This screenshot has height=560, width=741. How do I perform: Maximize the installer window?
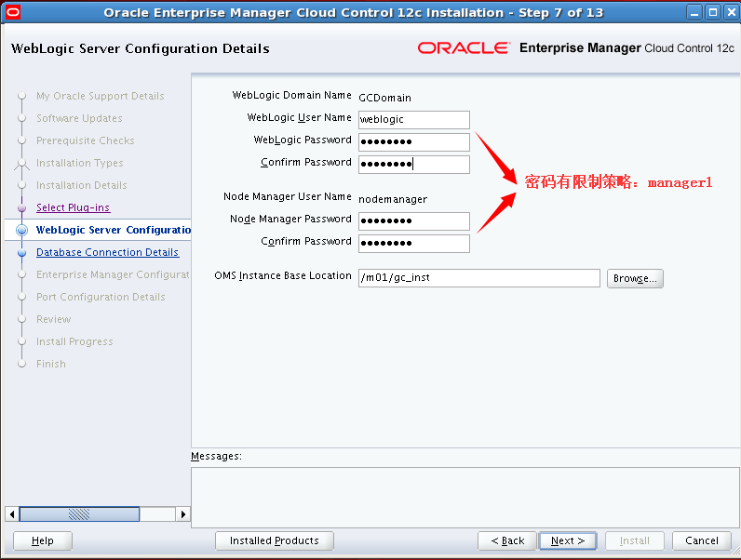[x=713, y=12]
